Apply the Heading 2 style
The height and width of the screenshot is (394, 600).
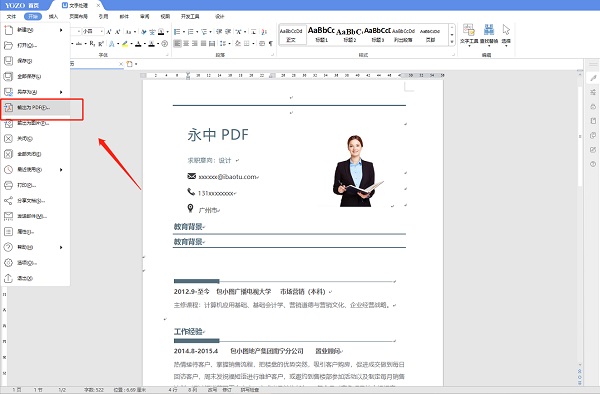tap(349, 34)
